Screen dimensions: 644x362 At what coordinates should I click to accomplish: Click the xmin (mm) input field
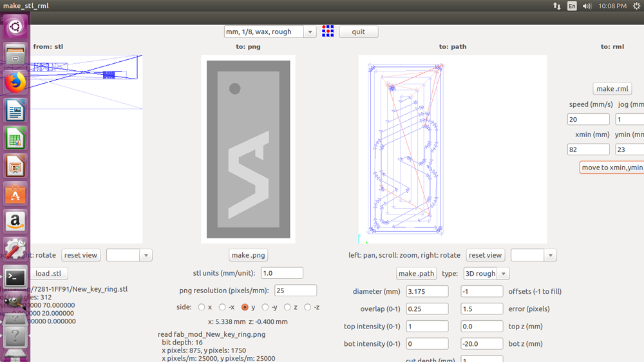(589, 149)
